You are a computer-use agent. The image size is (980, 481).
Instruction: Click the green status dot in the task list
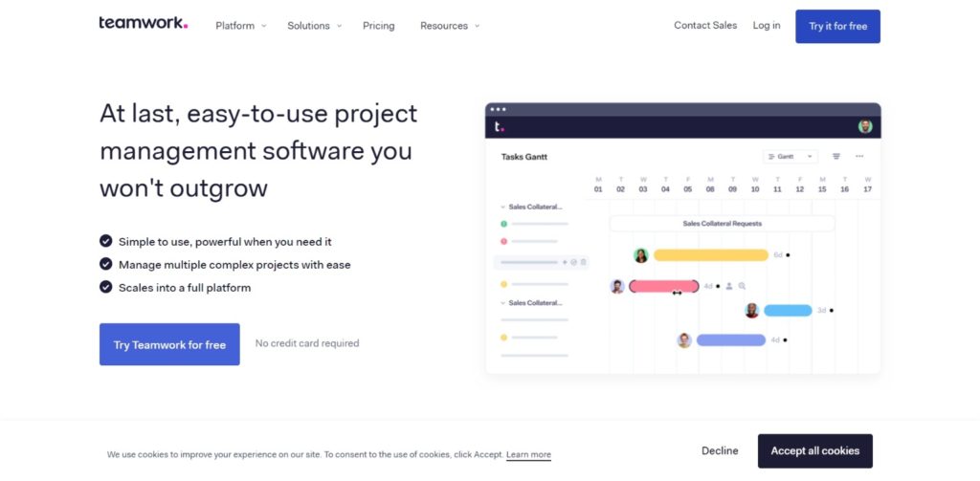pos(503,224)
